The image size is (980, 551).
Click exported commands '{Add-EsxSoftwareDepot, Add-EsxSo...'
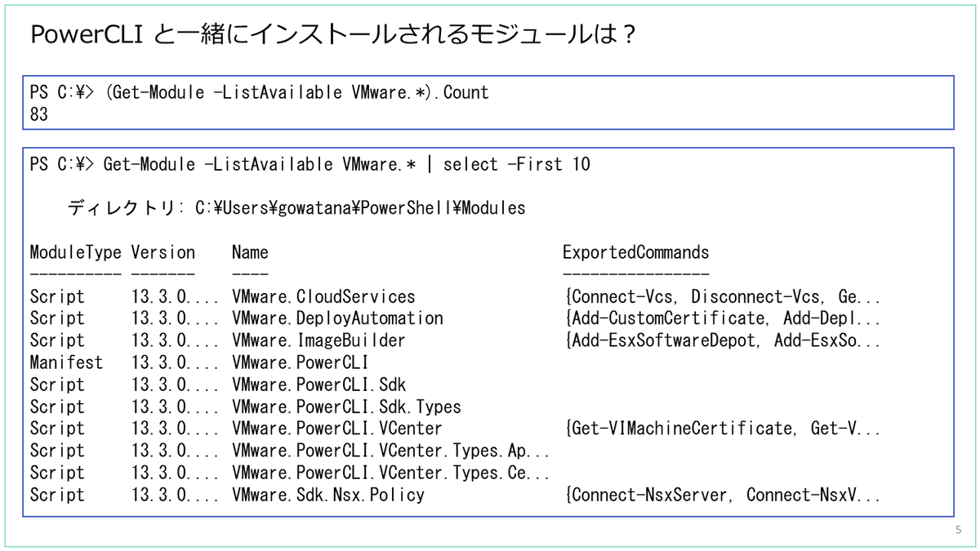(722, 340)
